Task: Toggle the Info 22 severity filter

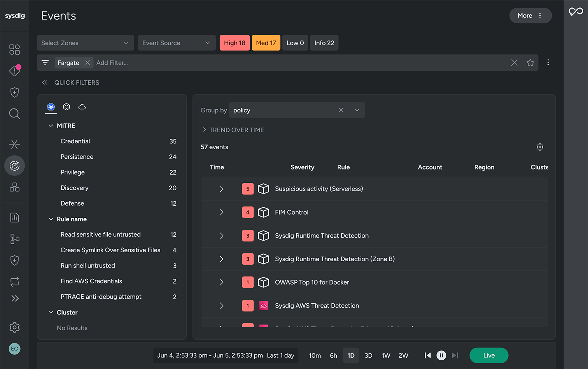Action: 324,43
